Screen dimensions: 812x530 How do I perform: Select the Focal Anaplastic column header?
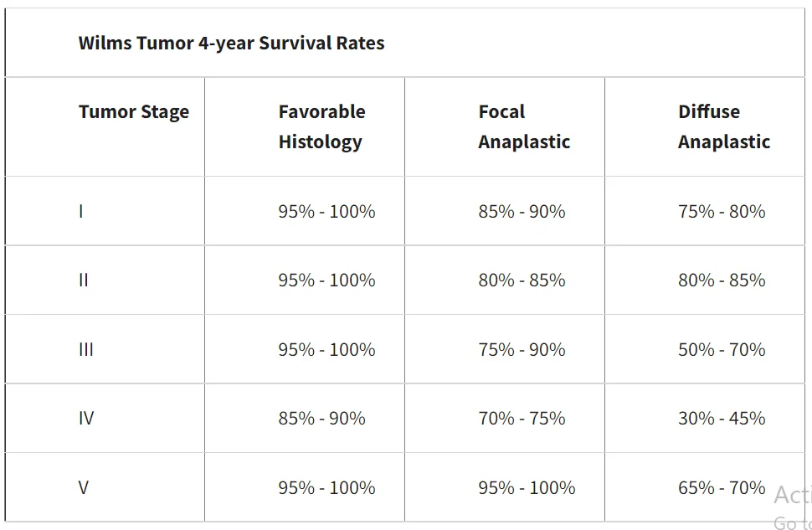click(524, 126)
